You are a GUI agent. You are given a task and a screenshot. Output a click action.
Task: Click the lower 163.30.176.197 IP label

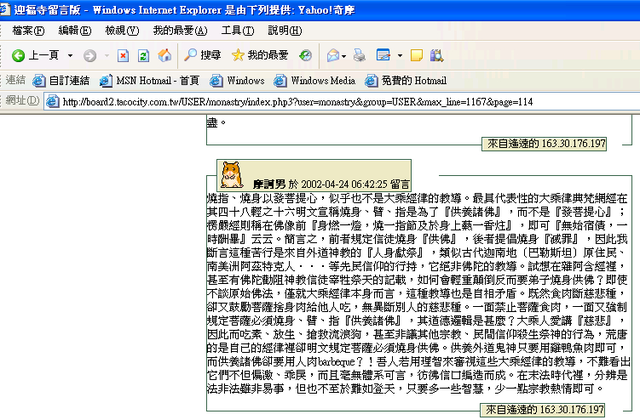pos(572,409)
